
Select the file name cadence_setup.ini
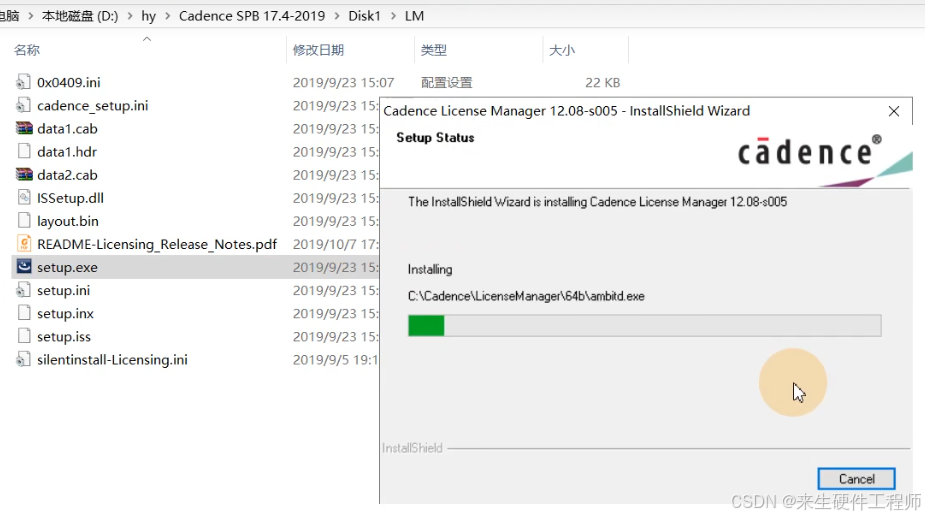point(93,106)
